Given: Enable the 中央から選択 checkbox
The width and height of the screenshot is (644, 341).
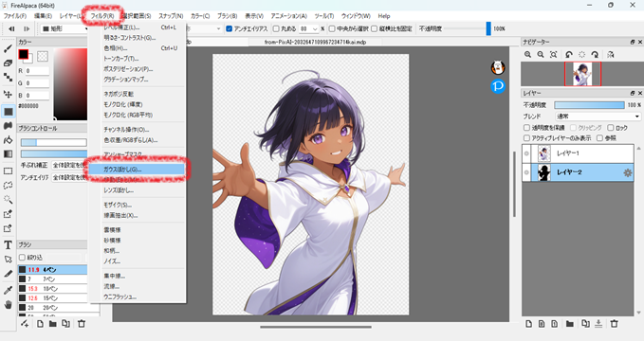Looking at the screenshot, I should coord(332,28).
